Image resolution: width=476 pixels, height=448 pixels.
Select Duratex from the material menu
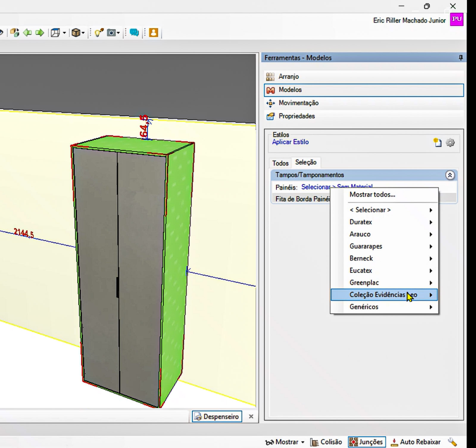coord(360,222)
